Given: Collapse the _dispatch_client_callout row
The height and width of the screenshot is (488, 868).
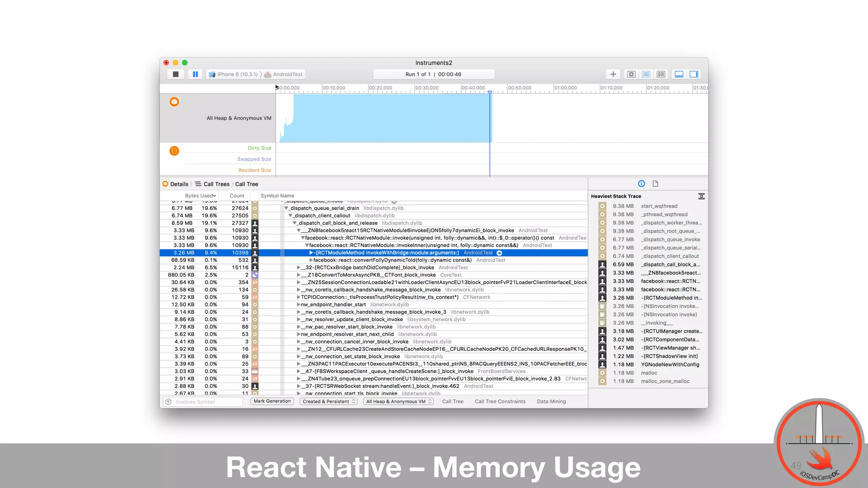Looking at the screenshot, I should [290, 216].
